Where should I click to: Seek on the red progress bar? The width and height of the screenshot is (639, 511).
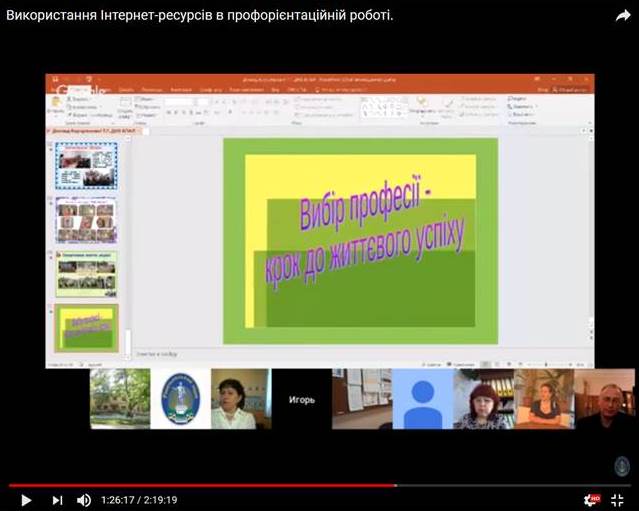[200, 485]
